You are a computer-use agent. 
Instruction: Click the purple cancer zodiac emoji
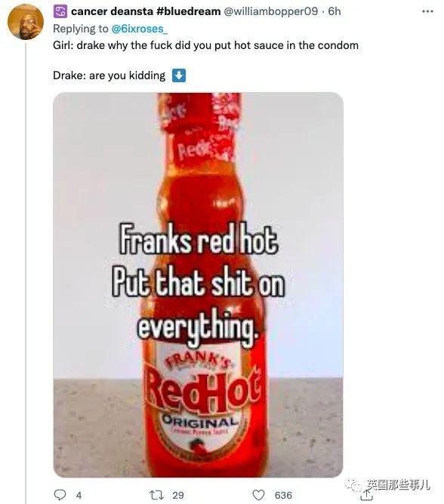[x=60, y=11]
